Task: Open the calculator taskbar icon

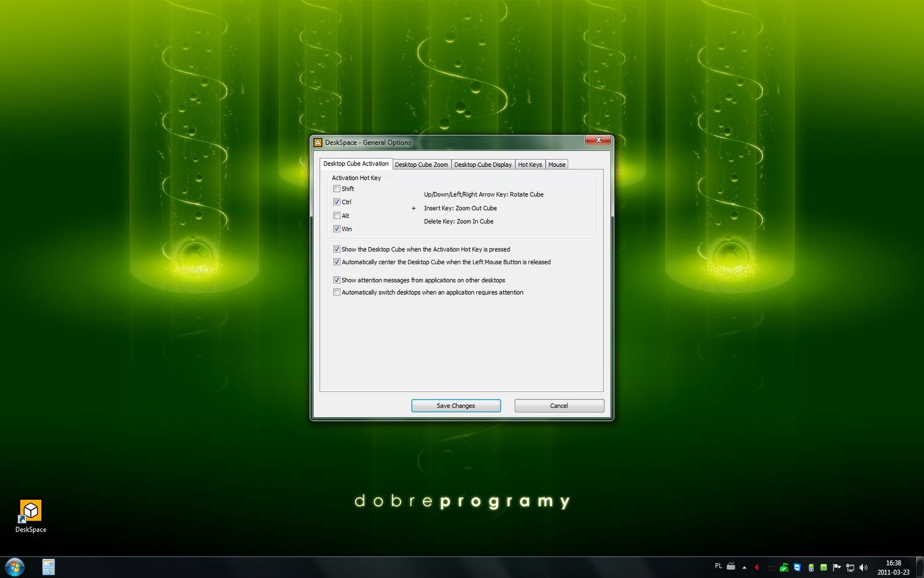Action: [48, 567]
